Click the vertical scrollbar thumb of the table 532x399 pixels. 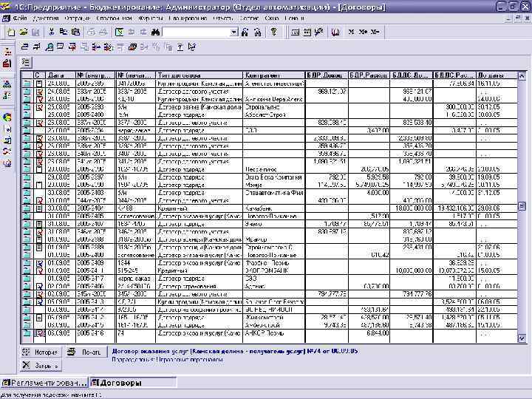(522, 206)
